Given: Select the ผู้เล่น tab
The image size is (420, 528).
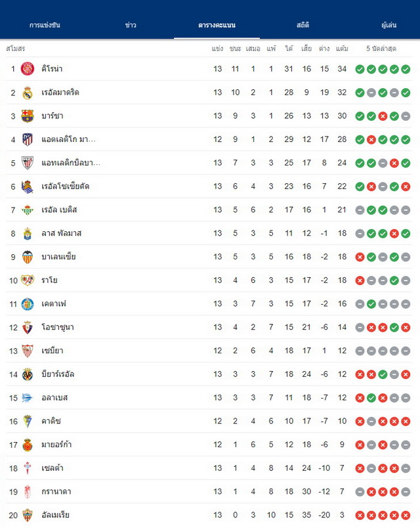Looking at the screenshot, I should [x=388, y=25].
